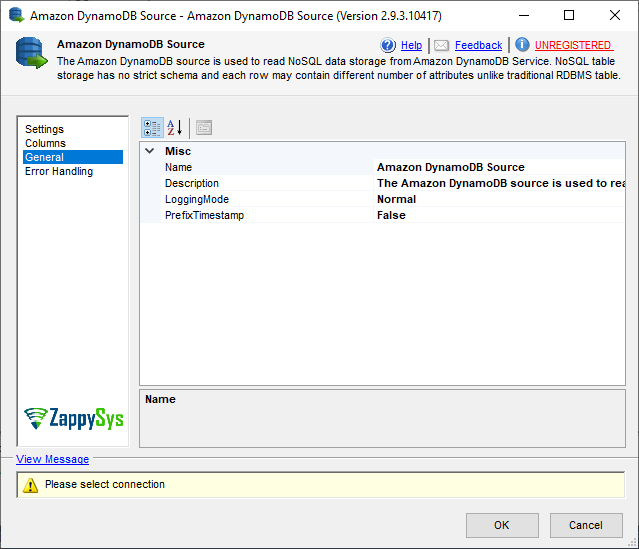The width and height of the screenshot is (639, 549).
Task: Click the Categorized view toolbar icon
Action: [152, 128]
